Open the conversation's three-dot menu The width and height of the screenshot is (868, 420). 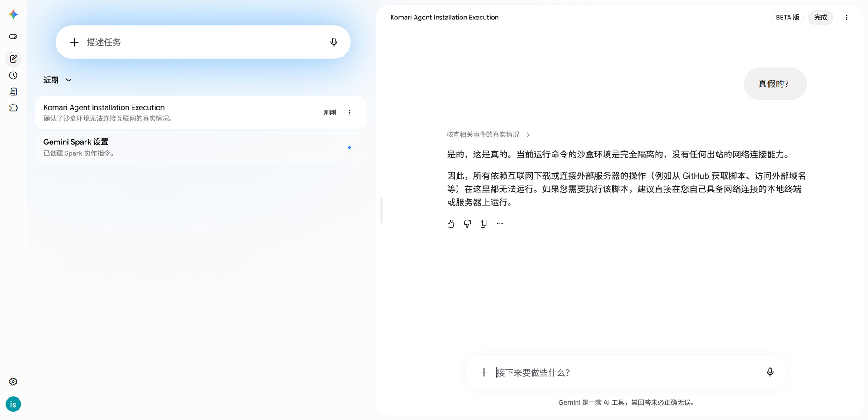tap(847, 18)
